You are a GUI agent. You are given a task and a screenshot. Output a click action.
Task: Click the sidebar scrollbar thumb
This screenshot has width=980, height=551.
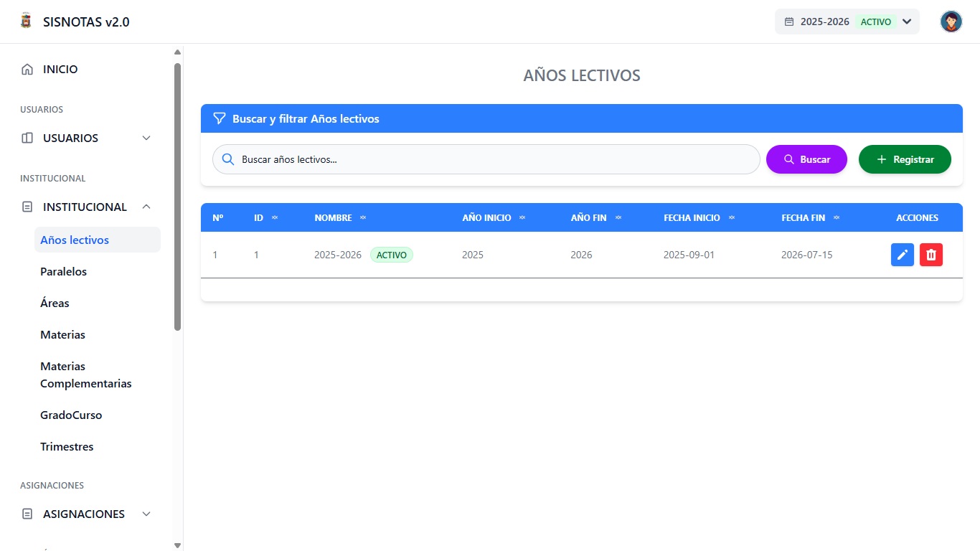tap(177, 197)
